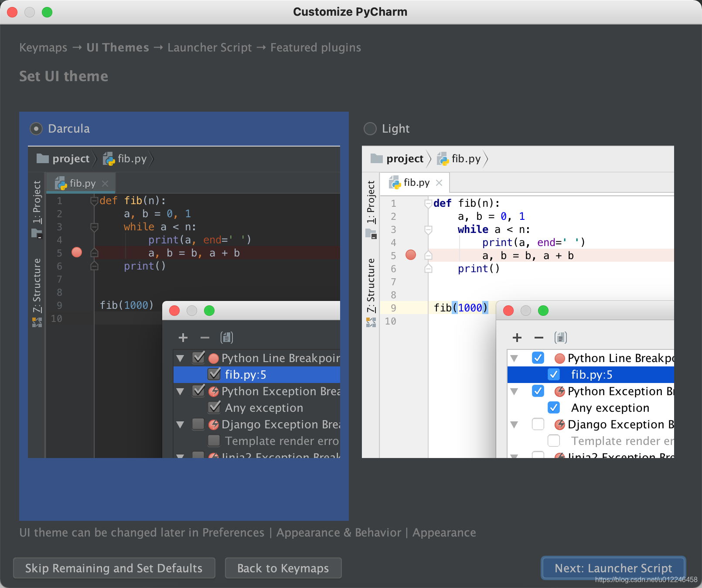Click the plus icon in the breakpoints dialog

[183, 337]
